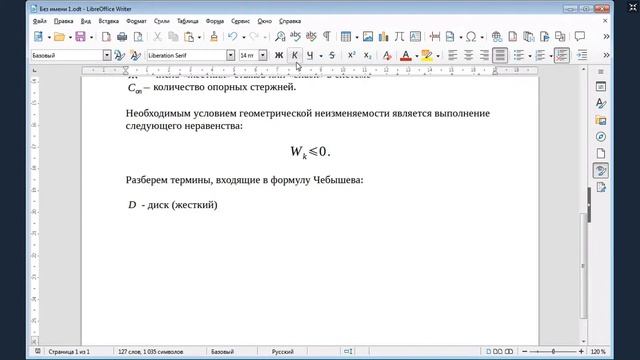Expand hidden formatting toolbar buttons chevron

point(607,55)
